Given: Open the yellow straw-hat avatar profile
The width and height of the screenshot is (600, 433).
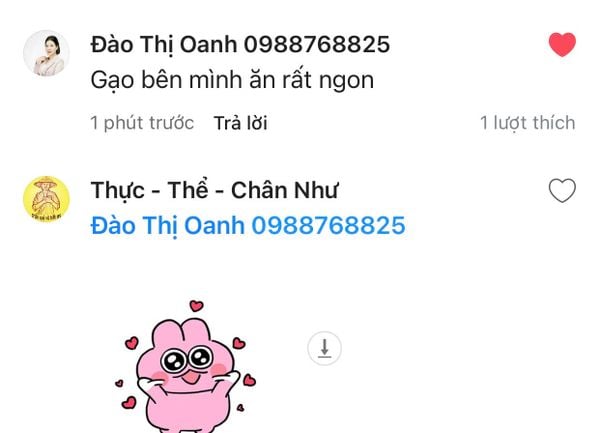Looking at the screenshot, I should (46, 199).
